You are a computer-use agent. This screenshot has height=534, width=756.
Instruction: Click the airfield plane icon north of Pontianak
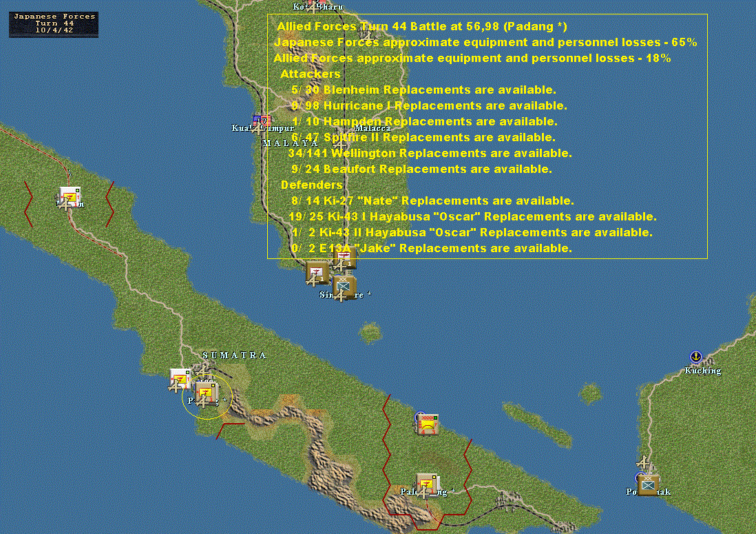pos(643,463)
